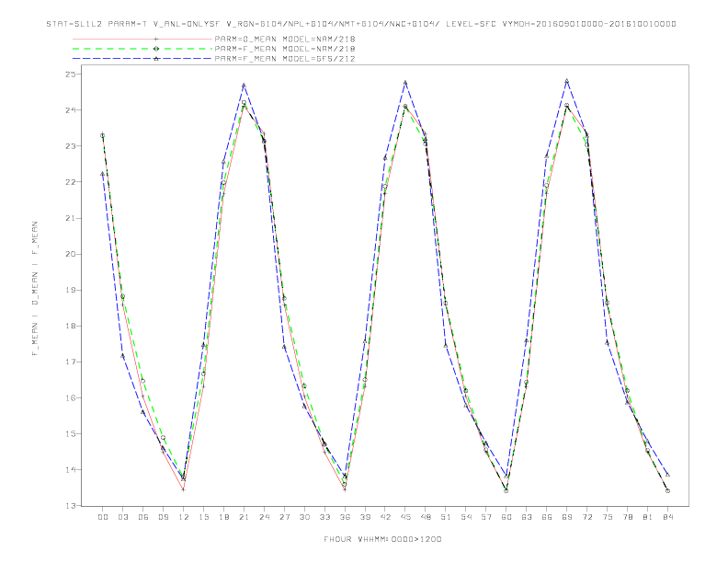Click y-axis tick label 14
The image size is (728, 563).
click(71, 470)
